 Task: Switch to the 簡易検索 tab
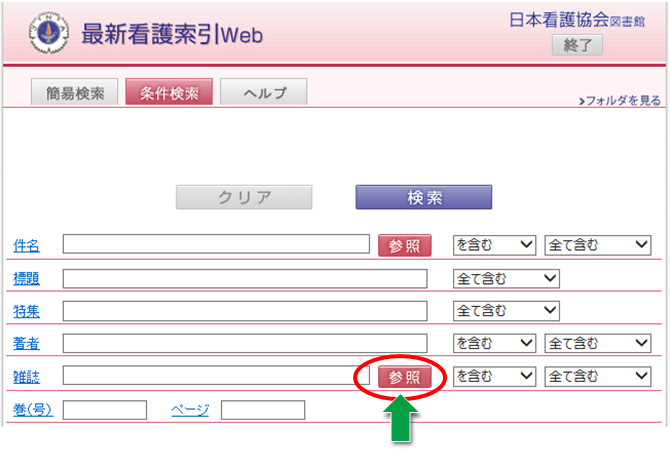[75, 92]
